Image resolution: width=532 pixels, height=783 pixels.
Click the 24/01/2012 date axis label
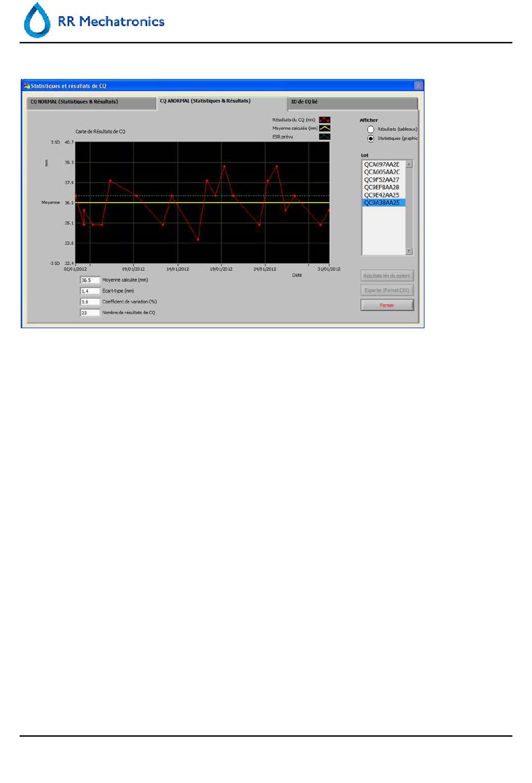tap(265, 269)
